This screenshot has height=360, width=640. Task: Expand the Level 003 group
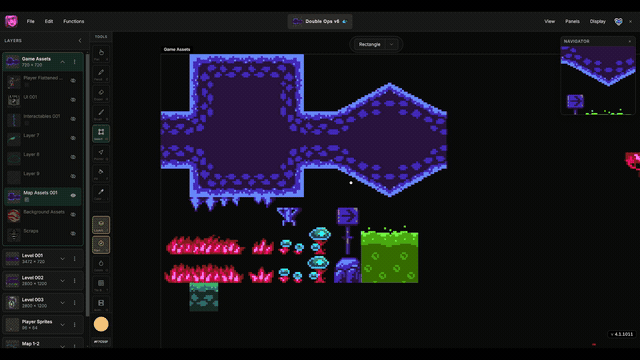pos(62,302)
